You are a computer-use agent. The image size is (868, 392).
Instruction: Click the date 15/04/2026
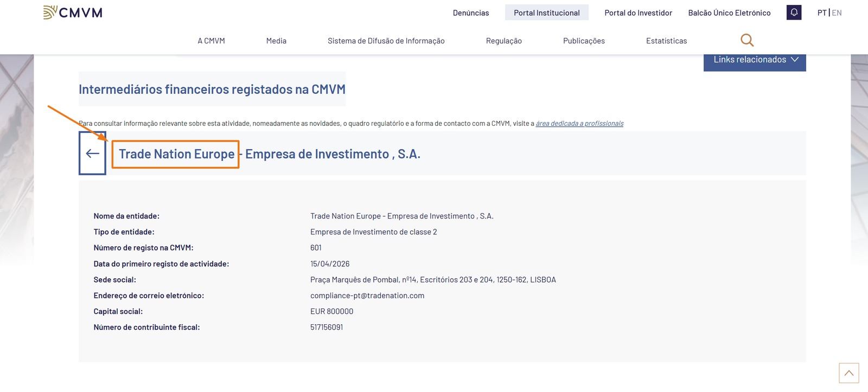click(x=330, y=264)
